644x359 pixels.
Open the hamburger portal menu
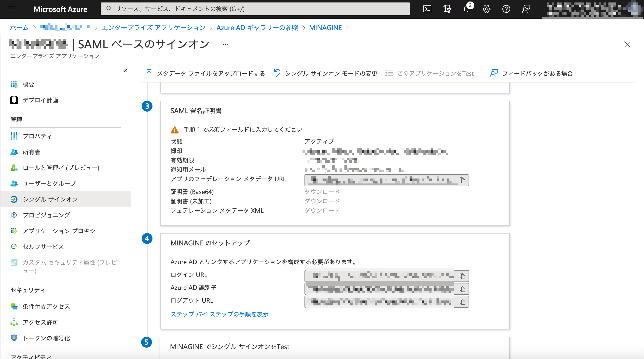click(12, 9)
